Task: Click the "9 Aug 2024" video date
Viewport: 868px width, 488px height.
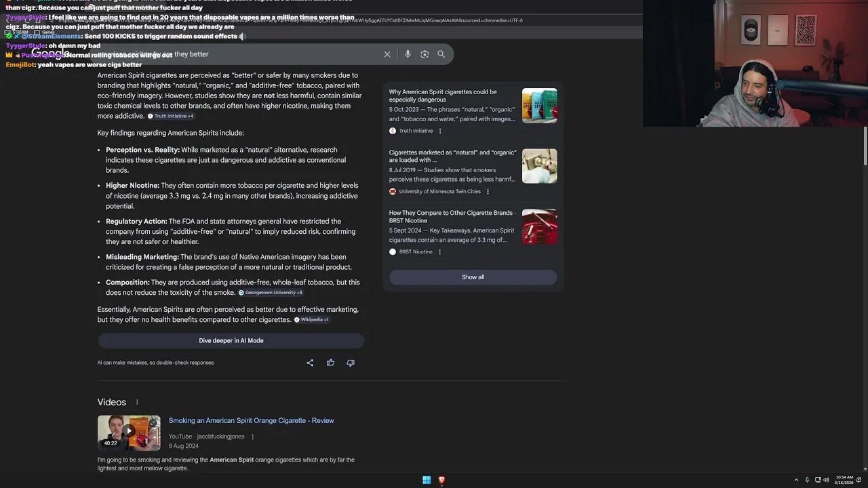Action: click(x=184, y=447)
